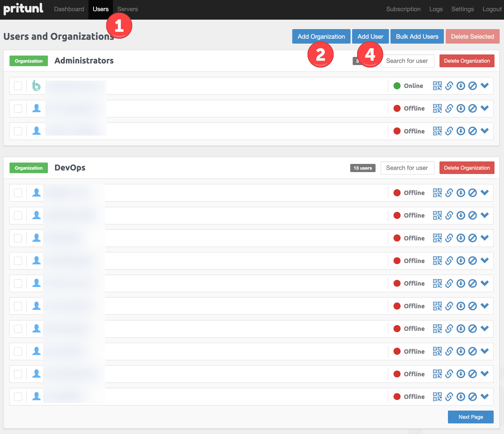Click the DevOps organization name

(70, 168)
